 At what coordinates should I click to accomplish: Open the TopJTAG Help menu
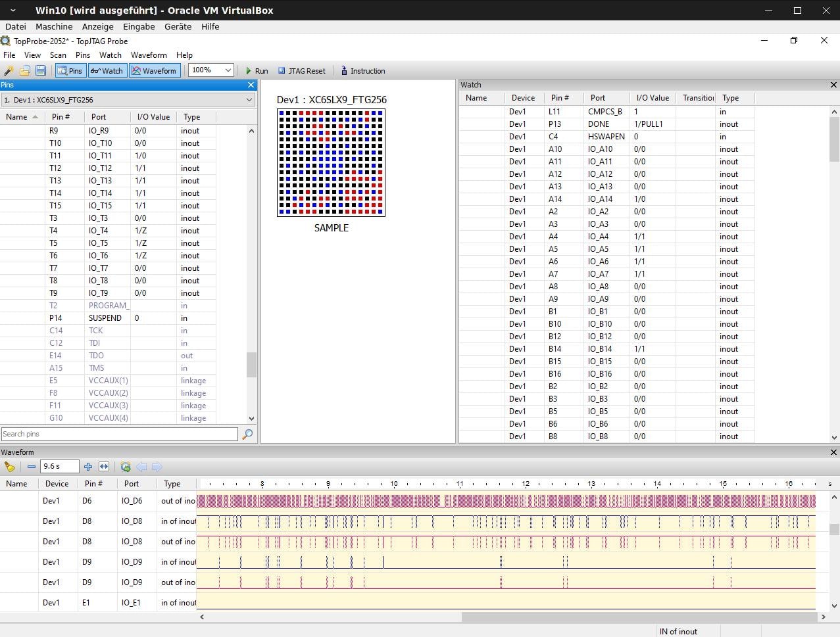184,55
